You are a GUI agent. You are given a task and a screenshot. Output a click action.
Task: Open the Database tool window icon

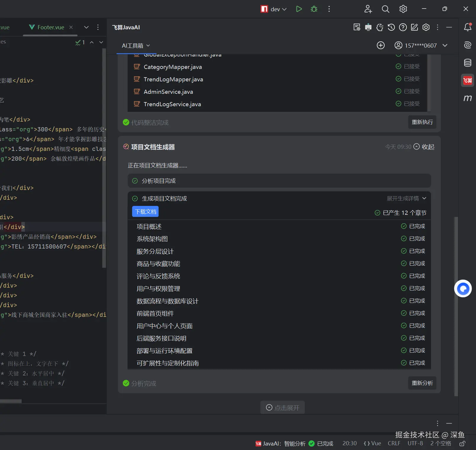(468, 63)
